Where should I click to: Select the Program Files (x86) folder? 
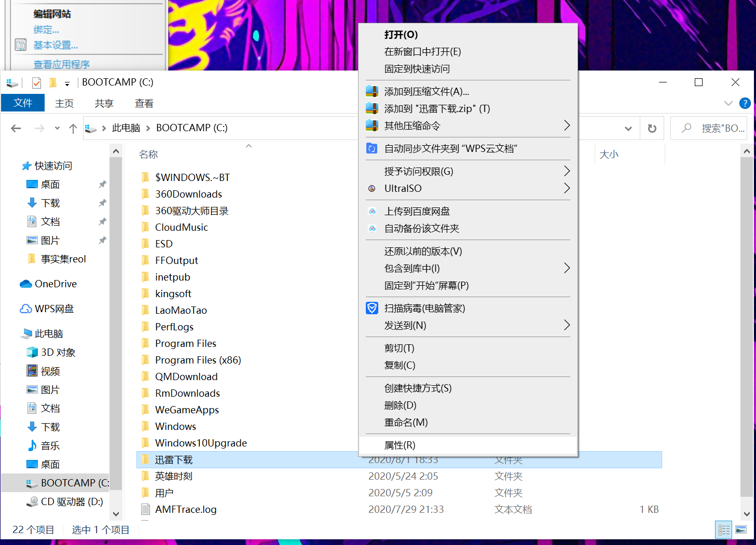click(198, 360)
